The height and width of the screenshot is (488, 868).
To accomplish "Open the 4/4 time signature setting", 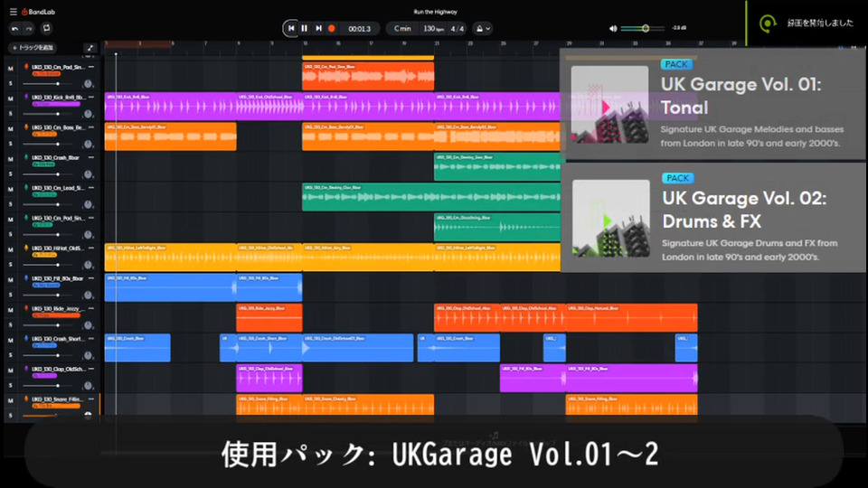I will pyautogui.click(x=458, y=28).
